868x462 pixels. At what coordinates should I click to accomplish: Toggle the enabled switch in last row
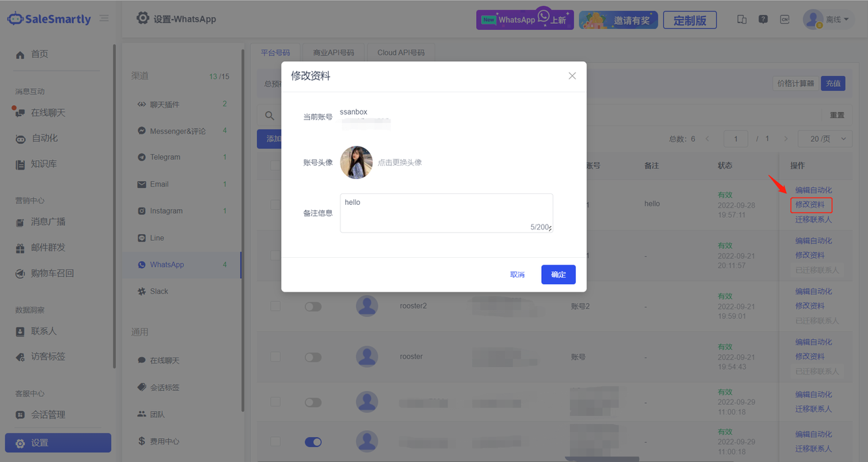click(313, 442)
